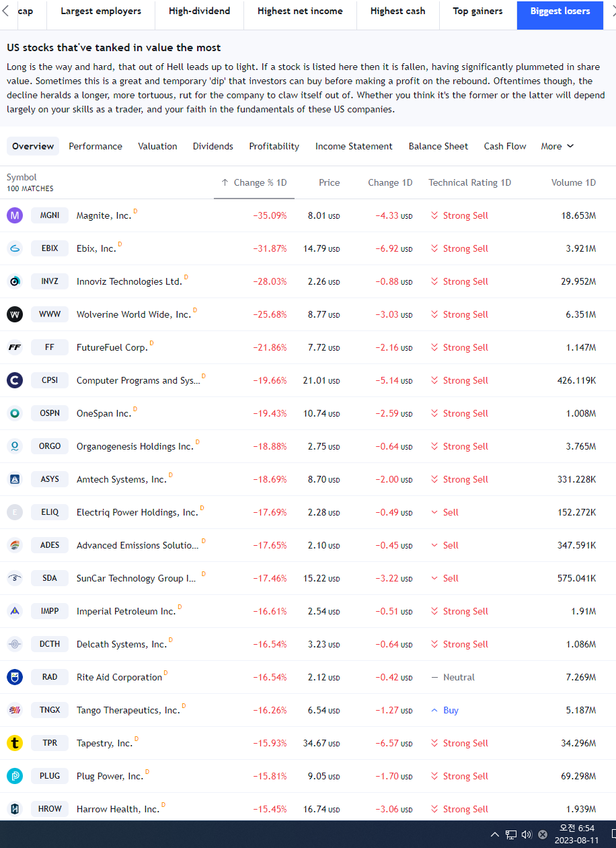This screenshot has height=848, width=616.
Task: Open the Wolverine World Wide logo icon
Action: [15, 314]
